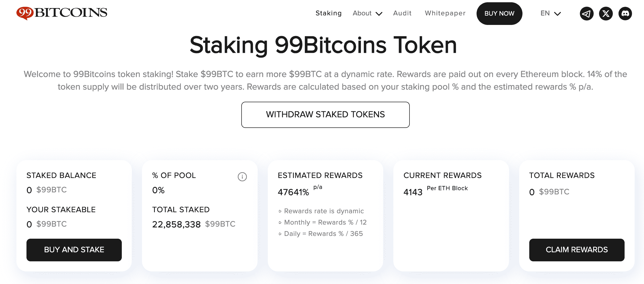Click the Daily = Rewards % / 365 note
The image size is (644, 284).
[323, 234]
